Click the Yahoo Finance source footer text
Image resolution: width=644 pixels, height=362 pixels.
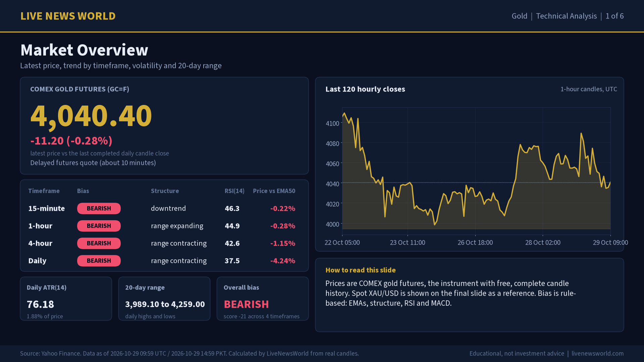[x=190, y=354]
